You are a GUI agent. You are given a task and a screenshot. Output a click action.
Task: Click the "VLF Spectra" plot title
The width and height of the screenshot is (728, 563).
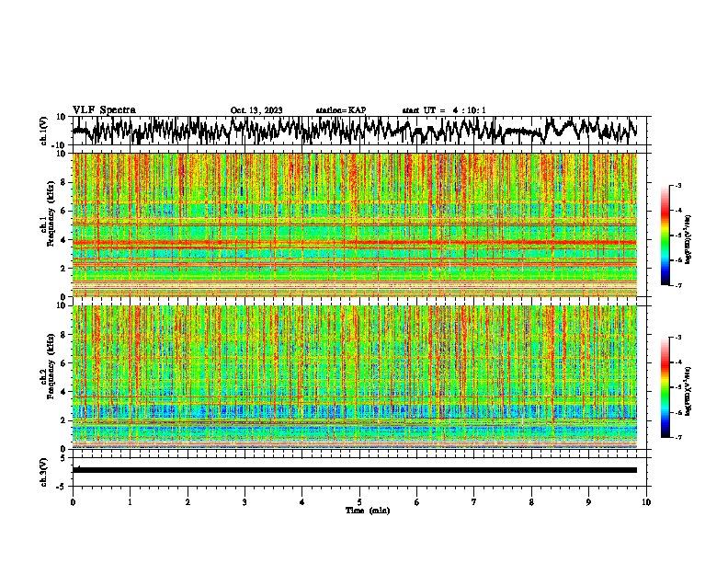[x=104, y=110]
